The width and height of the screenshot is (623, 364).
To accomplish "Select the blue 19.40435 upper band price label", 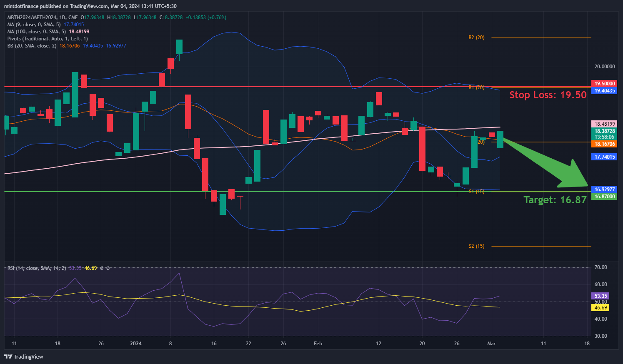I will pyautogui.click(x=605, y=91).
